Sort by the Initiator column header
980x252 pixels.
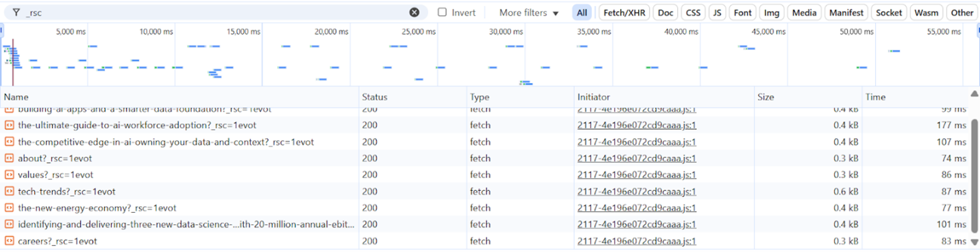[664, 97]
